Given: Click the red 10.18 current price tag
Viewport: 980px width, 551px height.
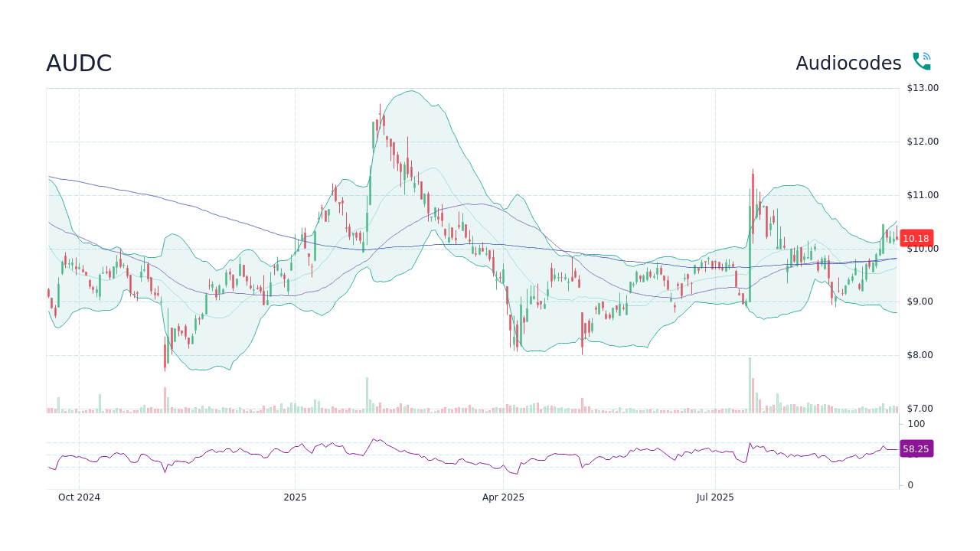Looking at the screenshot, I should click(916, 239).
